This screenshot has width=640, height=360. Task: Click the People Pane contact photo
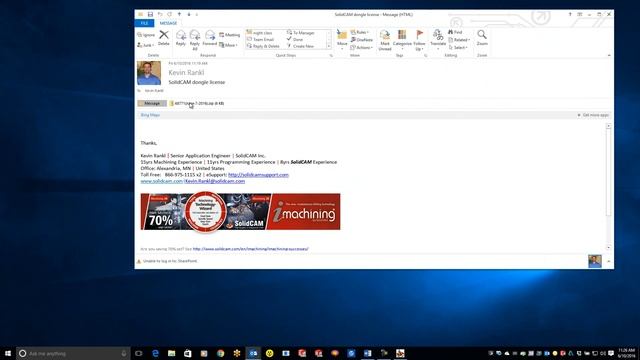[x=595, y=261]
